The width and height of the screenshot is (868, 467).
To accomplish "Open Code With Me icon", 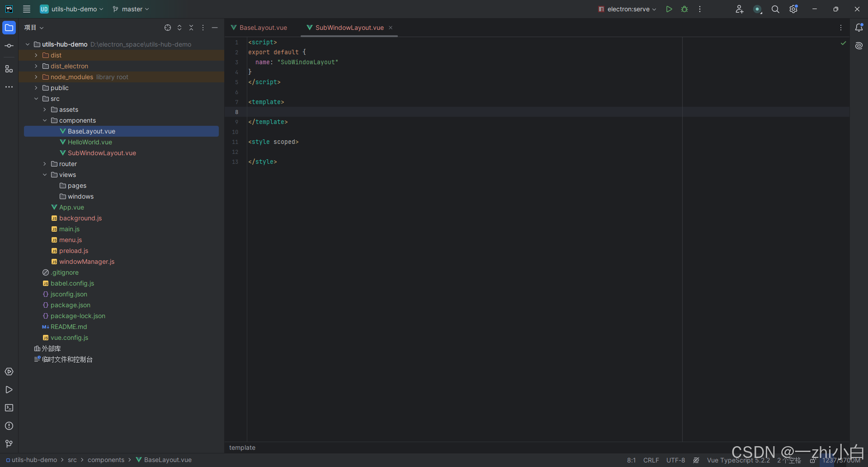I will 739,9.
